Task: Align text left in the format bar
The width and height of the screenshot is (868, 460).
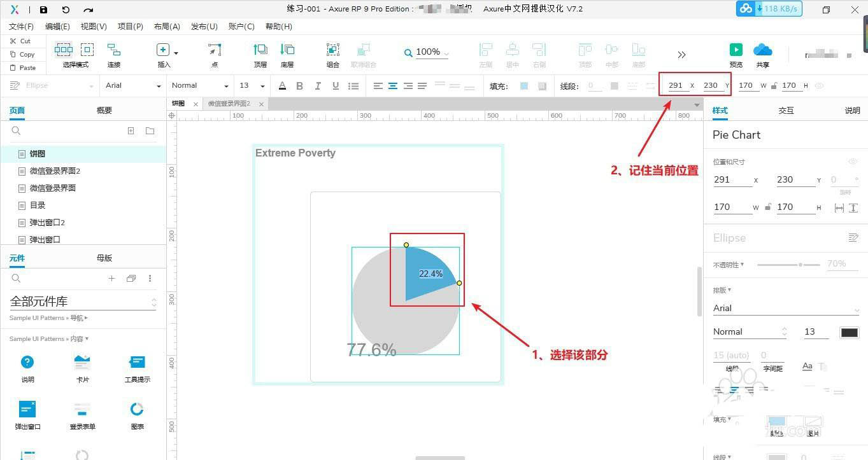Action: pos(378,86)
